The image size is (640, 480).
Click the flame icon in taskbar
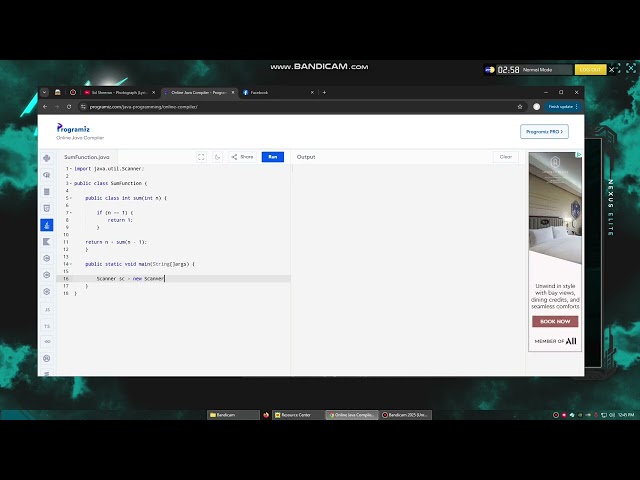pos(266,415)
